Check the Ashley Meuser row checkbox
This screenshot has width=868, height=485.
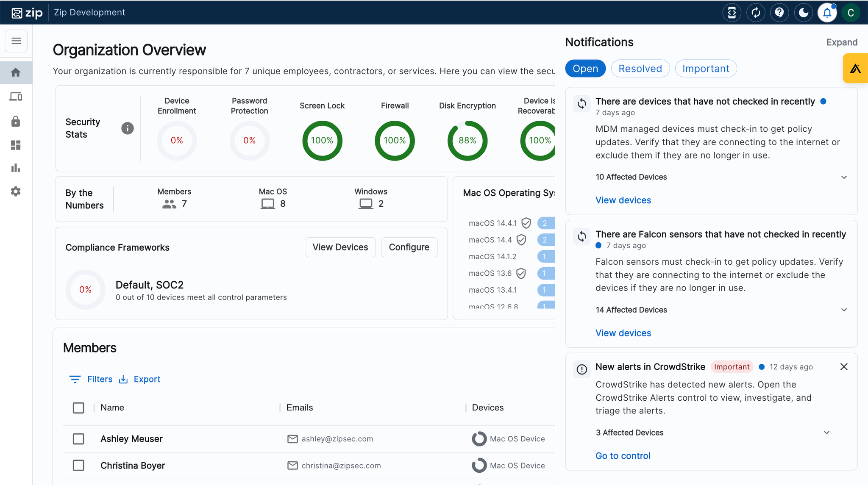78,439
